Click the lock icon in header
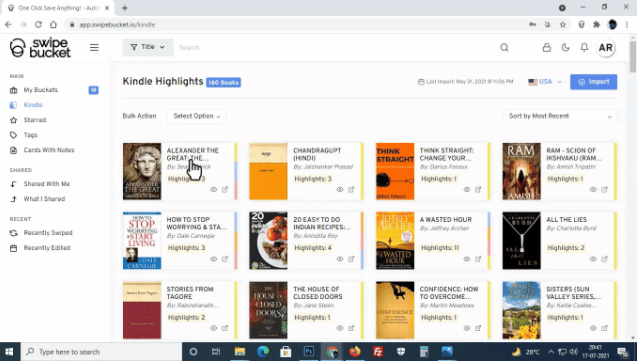 [x=547, y=48]
